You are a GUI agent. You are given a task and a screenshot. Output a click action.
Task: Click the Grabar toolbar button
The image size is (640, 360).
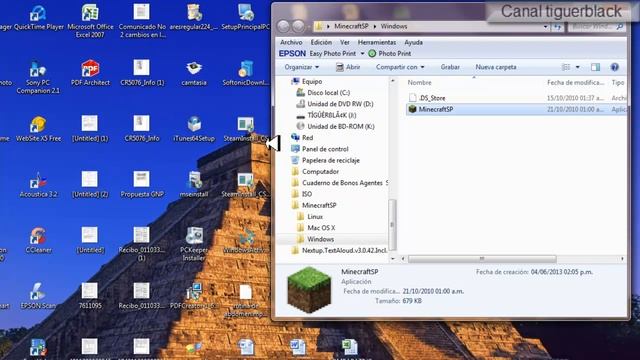pos(450,67)
